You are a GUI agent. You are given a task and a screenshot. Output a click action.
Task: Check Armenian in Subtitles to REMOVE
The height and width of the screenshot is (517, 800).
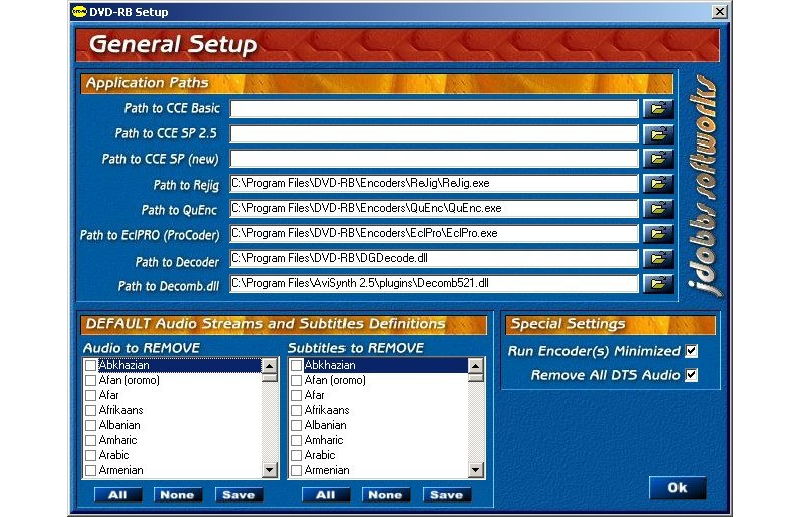click(296, 470)
